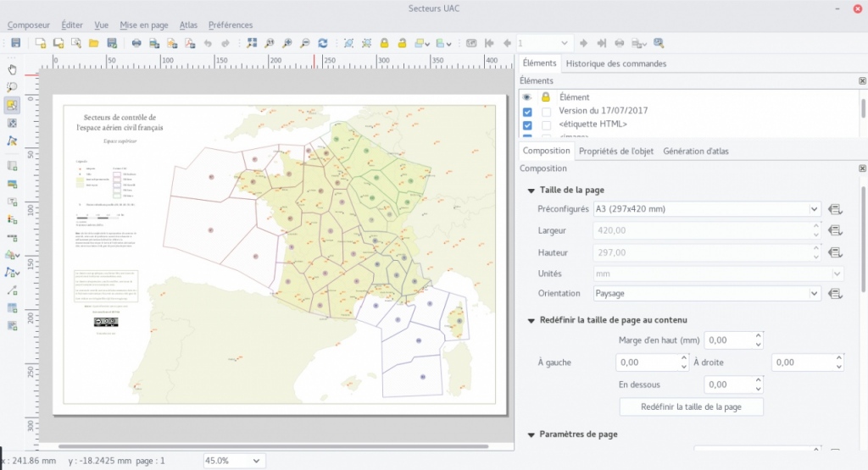Select the Zoom tool in left toolbar

point(12,87)
